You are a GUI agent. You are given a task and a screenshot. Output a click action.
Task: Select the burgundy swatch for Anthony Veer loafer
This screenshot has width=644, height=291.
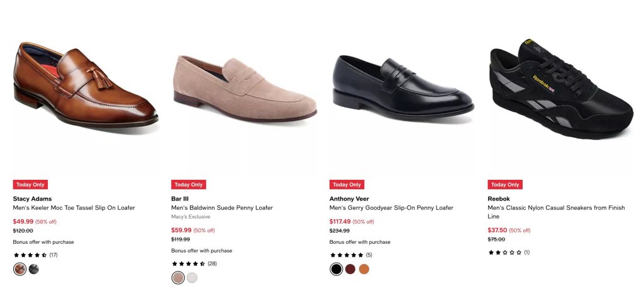point(350,269)
